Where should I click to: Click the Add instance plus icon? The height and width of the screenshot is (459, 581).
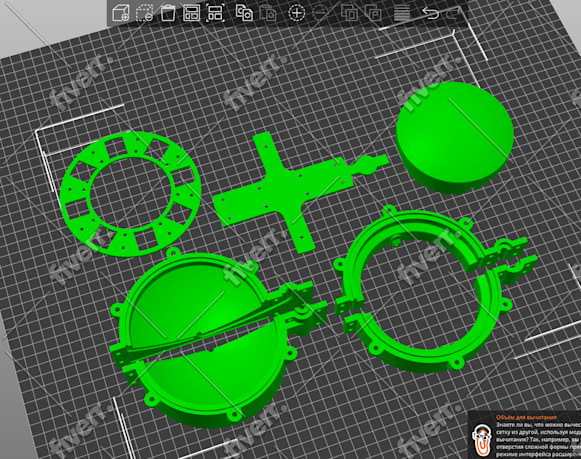coord(297,13)
